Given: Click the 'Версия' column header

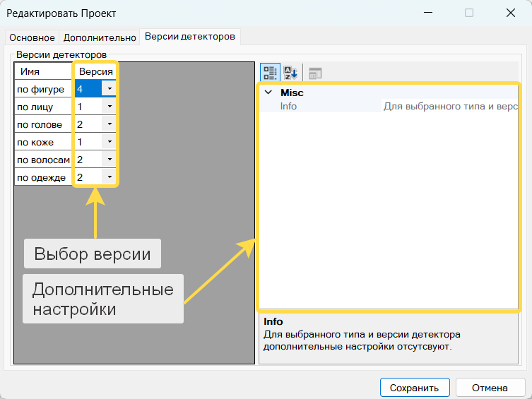Looking at the screenshot, I should 95,71.
